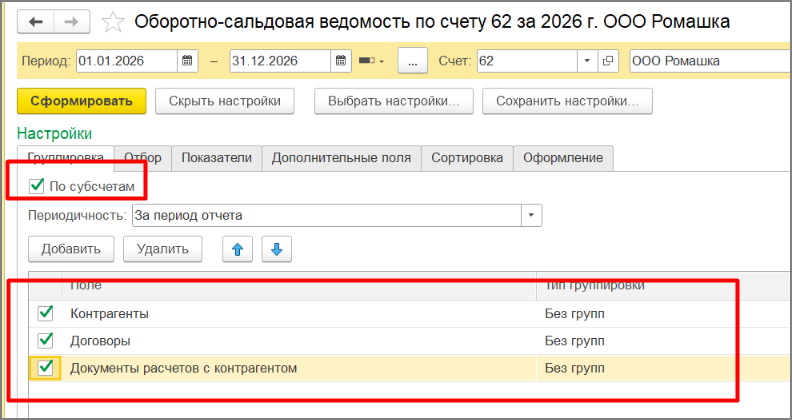Click the back navigation arrow
This screenshot has height=420, width=792.
(x=37, y=21)
